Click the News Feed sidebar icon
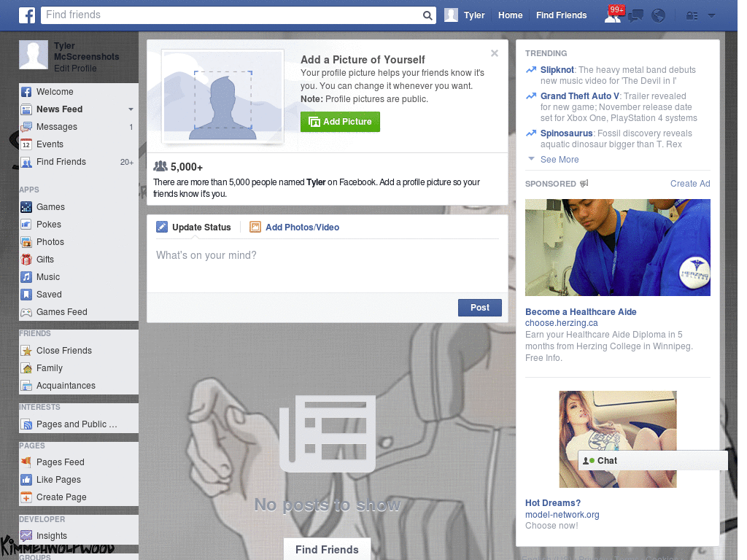 26,109
